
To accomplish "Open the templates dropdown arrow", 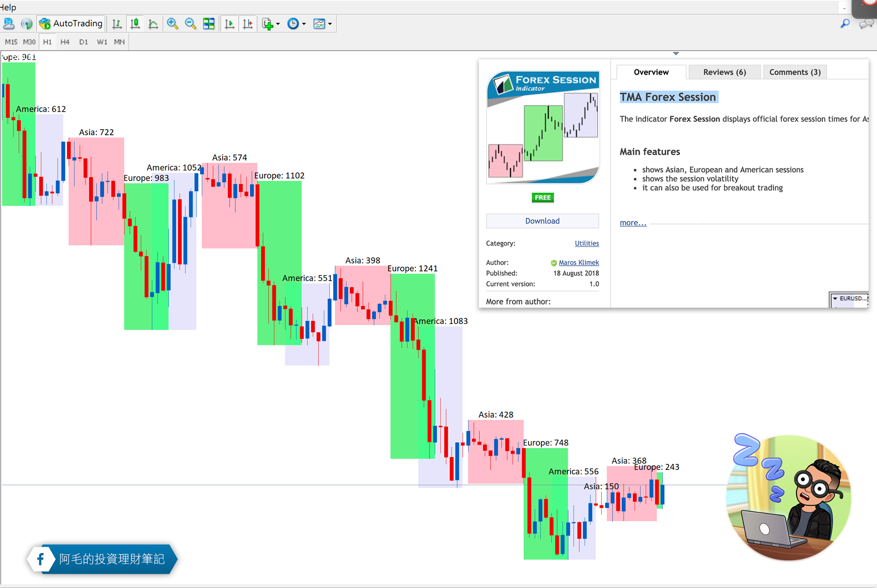I will pos(330,24).
